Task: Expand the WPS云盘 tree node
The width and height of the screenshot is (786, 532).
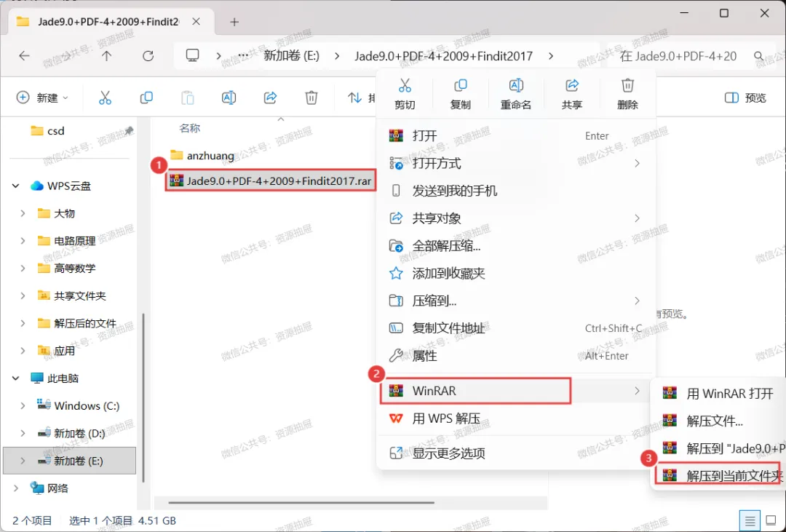Action: pos(15,186)
